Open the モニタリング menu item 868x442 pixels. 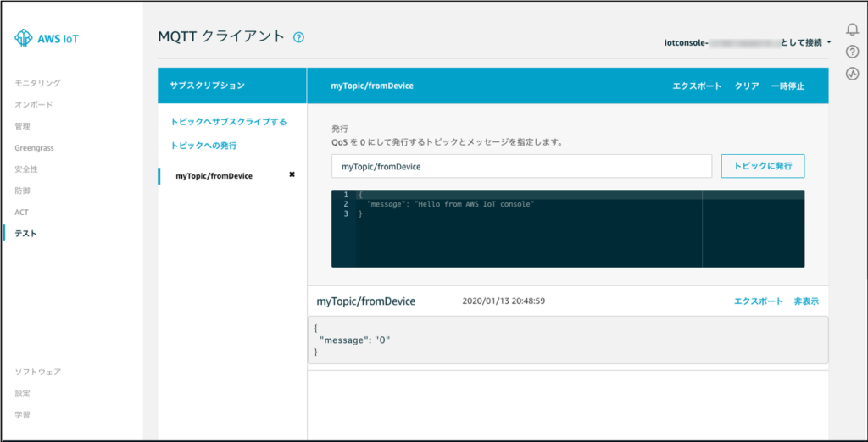point(38,83)
